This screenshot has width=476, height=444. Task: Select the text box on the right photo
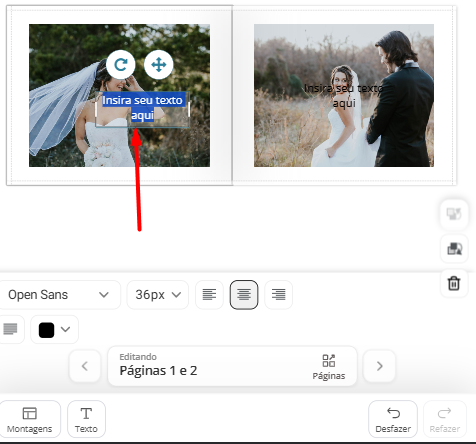tap(344, 96)
